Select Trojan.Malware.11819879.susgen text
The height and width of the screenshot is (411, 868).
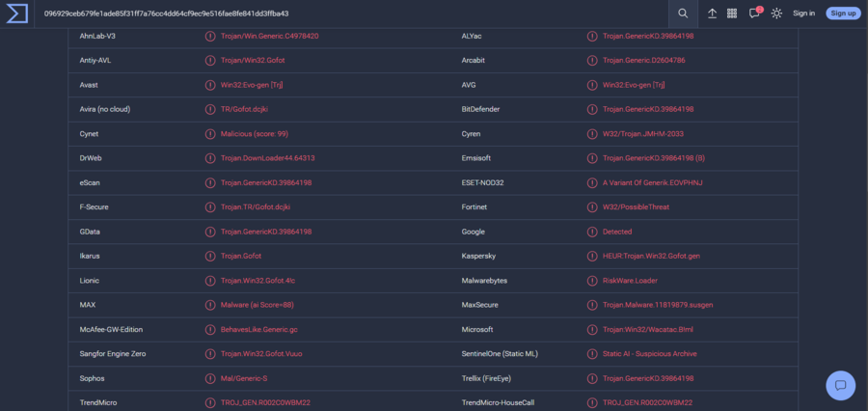[x=658, y=305]
